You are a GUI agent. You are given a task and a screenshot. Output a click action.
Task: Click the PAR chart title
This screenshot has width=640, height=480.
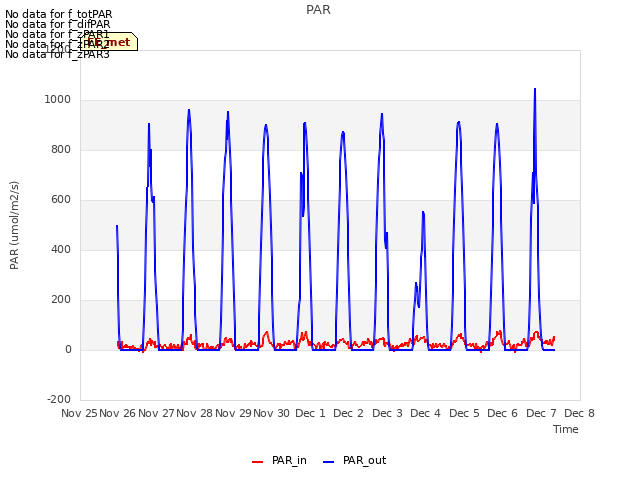[318, 10]
